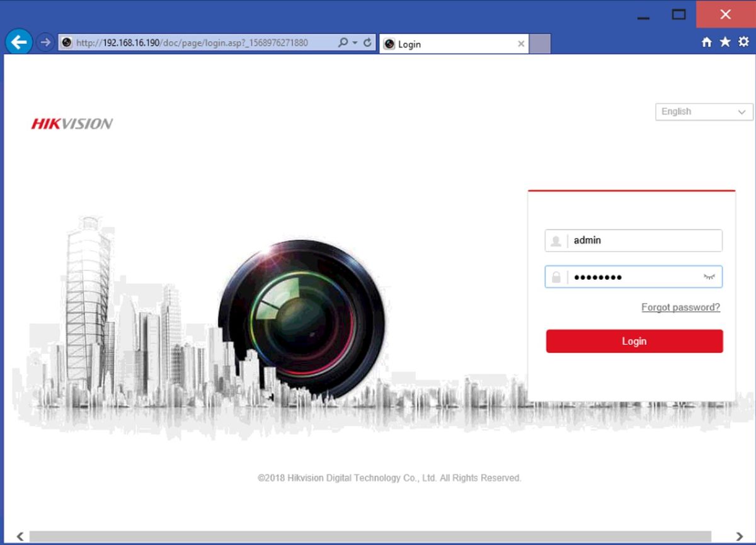Open browser settings with the gear icon
The height and width of the screenshot is (545, 756).
point(743,42)
